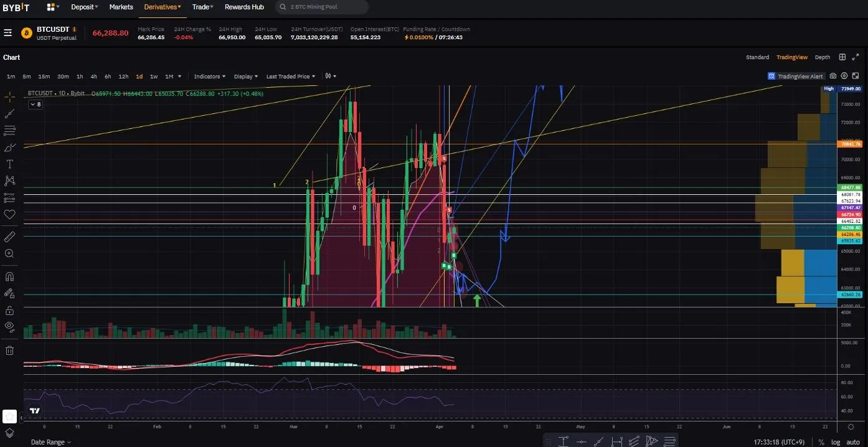Hide all drawings with eye icon

click(x=10, y=326)
